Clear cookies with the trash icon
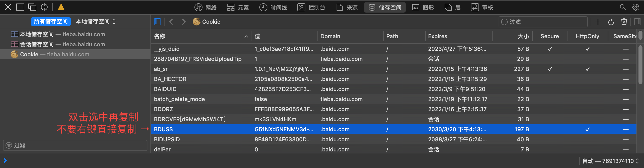 tap(624, 22)
